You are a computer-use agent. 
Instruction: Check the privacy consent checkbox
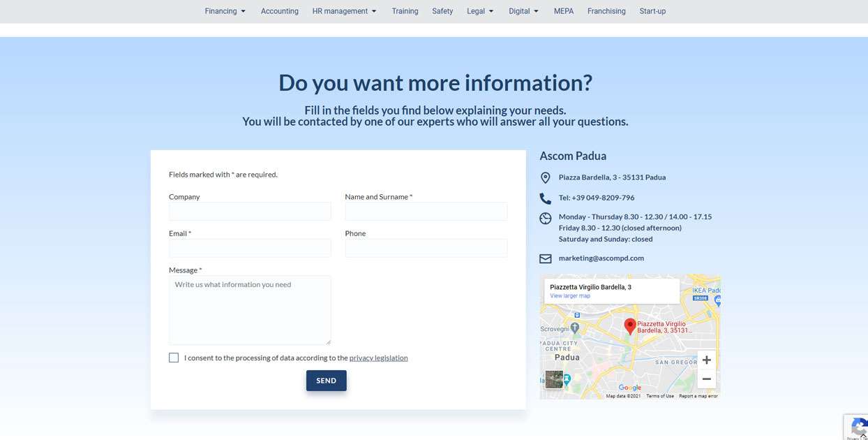174,358
